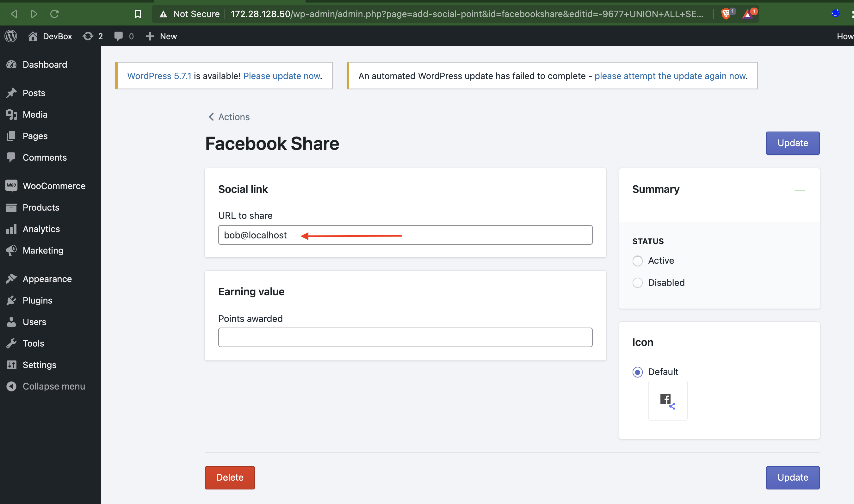The image size is (854, 504).
Task: Follow the WordPress 5.7.1 link
Action: (x=159, y=76)
